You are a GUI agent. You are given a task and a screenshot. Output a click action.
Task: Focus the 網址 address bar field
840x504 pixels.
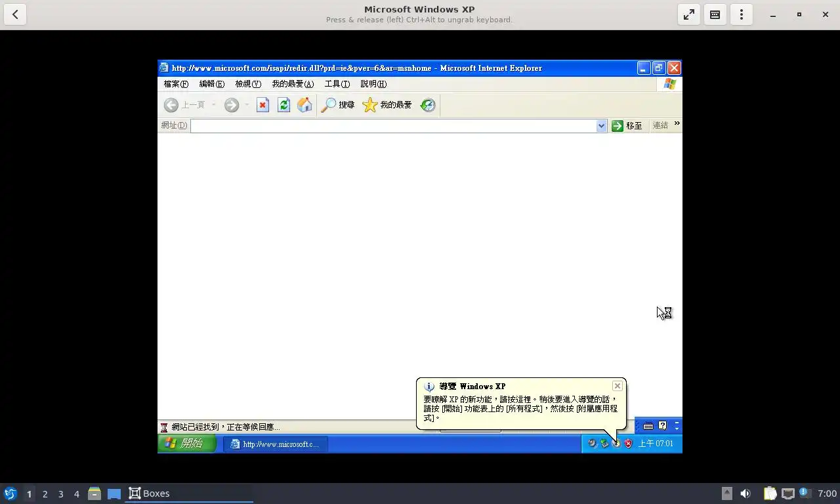(394, 125)
